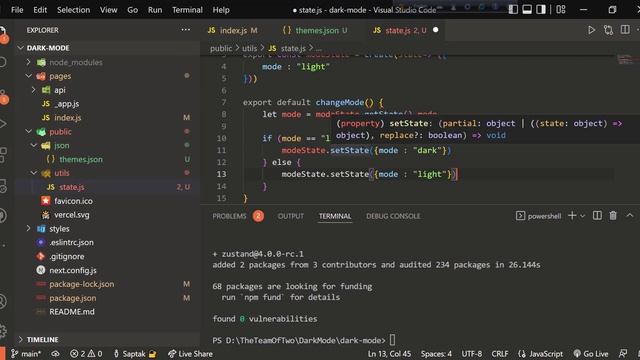The image size is (640, 360).
Task: Open Customize Layout icon in title bar
Action: (x=561, y=9)
